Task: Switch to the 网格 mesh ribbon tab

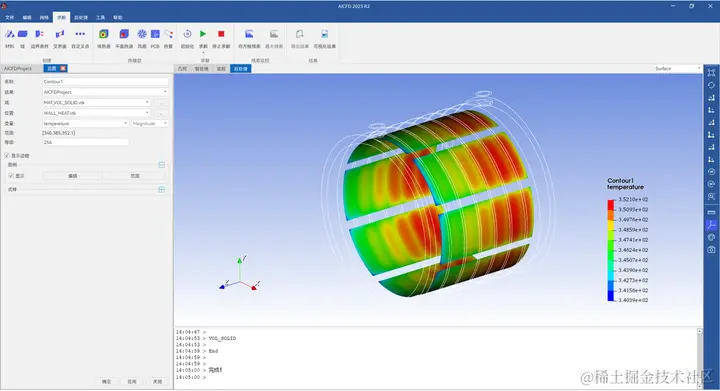Action: [44, 17]
